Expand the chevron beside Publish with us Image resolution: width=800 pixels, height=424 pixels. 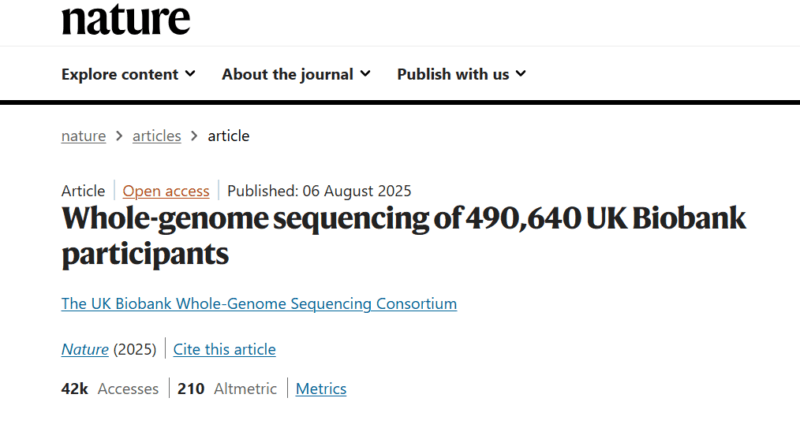tap(520, 74)
